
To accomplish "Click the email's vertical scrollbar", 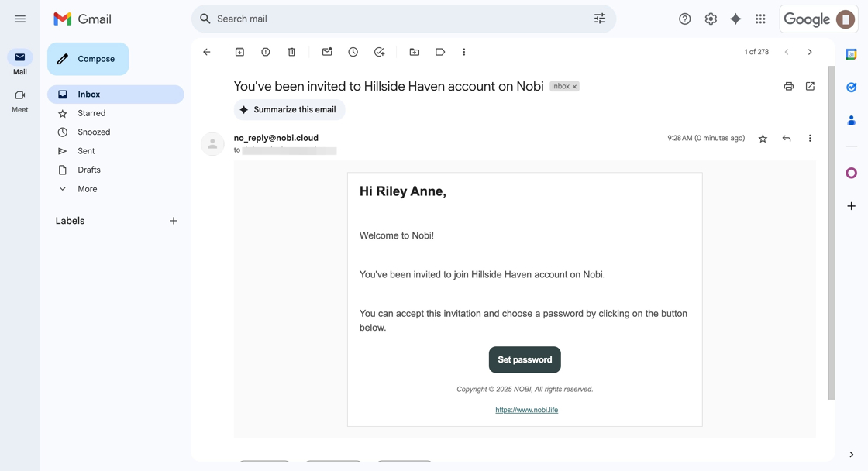I will click(x=832, y=232).
